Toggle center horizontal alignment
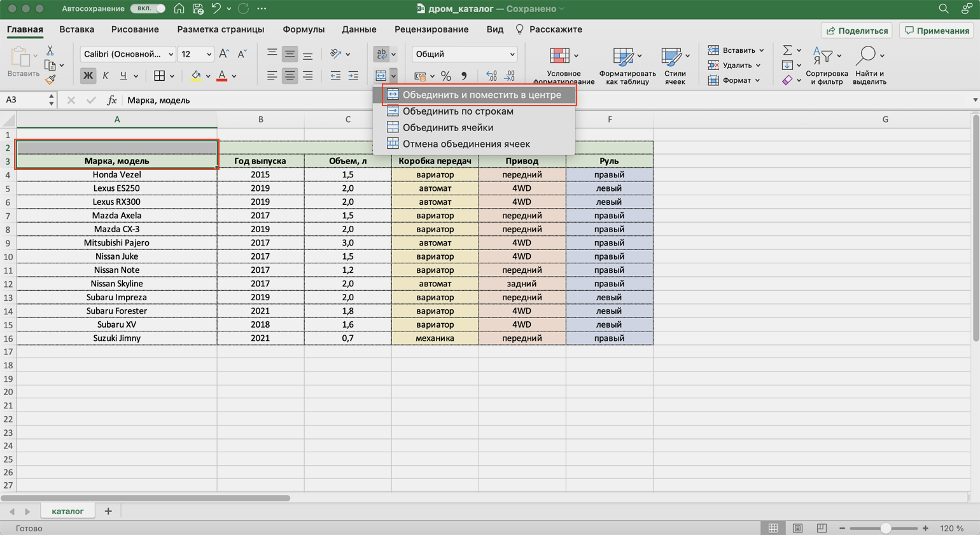This screenshot has height=535, width=980. coord(290,76)
